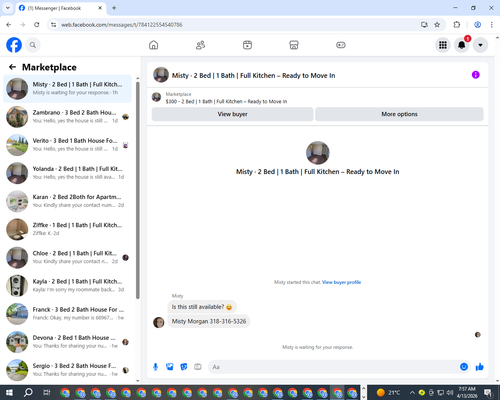Screen dimensions: 500x400
Task: Choose a GIF icon in composer
Action: click(x=198, y=367)
